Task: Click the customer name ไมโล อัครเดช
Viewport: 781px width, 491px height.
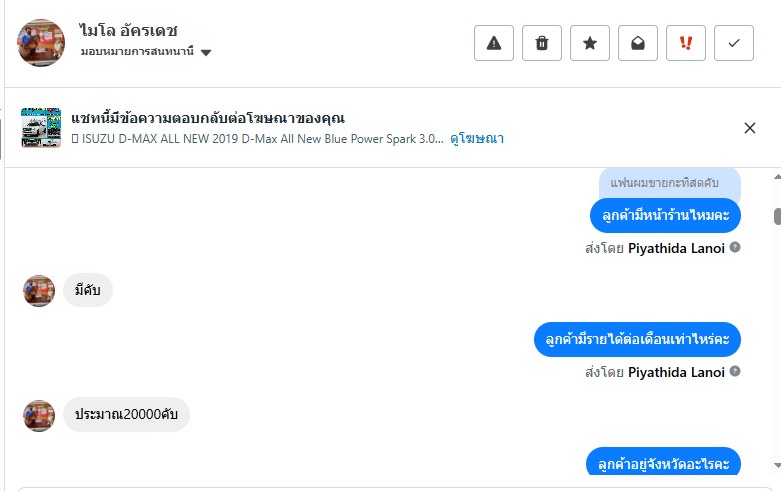Action: click(x=128, y=31)
